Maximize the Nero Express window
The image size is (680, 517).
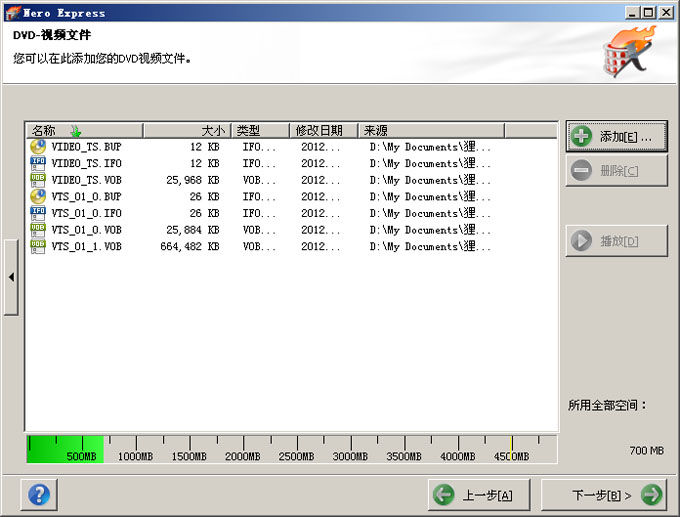coord(648,13)
